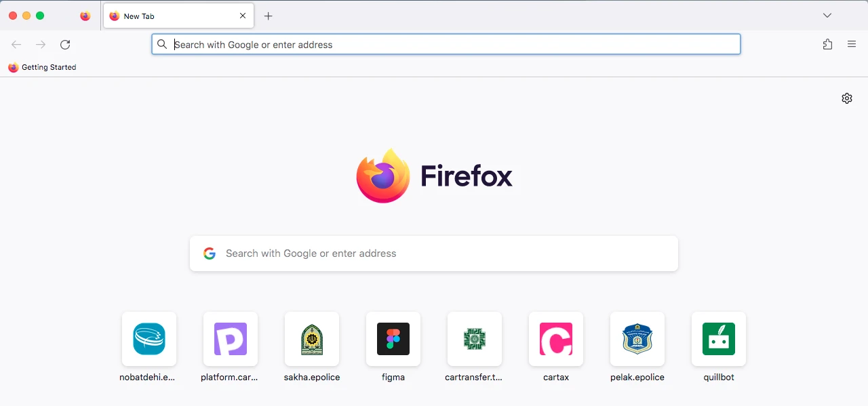The width and height of the screenshot is (868, 406).
Task: Focus the address bar field
Action: 446,45
